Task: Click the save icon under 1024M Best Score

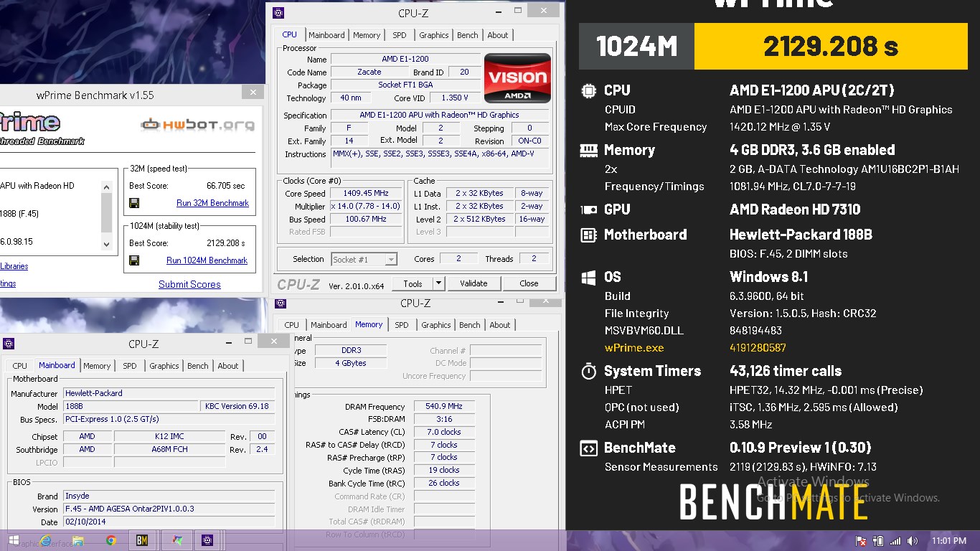Action: point(134,260)
